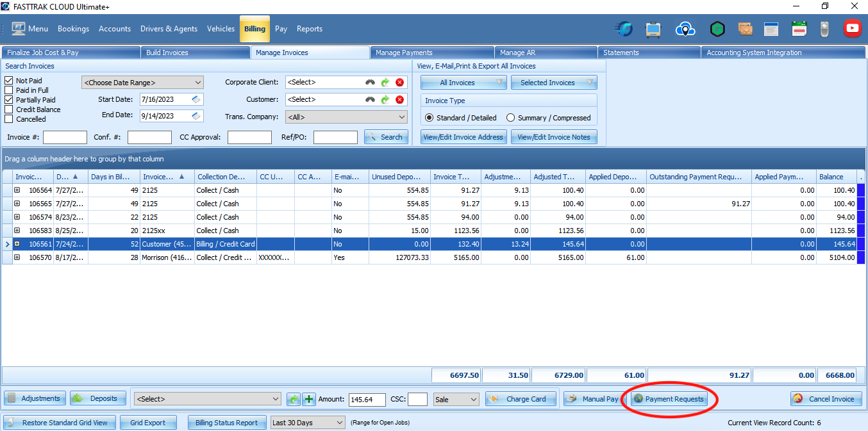Viewport: 868px width, 431px height.
Task: Open the bus vehicle toolbar icon
Action: [x=653, y=29]
